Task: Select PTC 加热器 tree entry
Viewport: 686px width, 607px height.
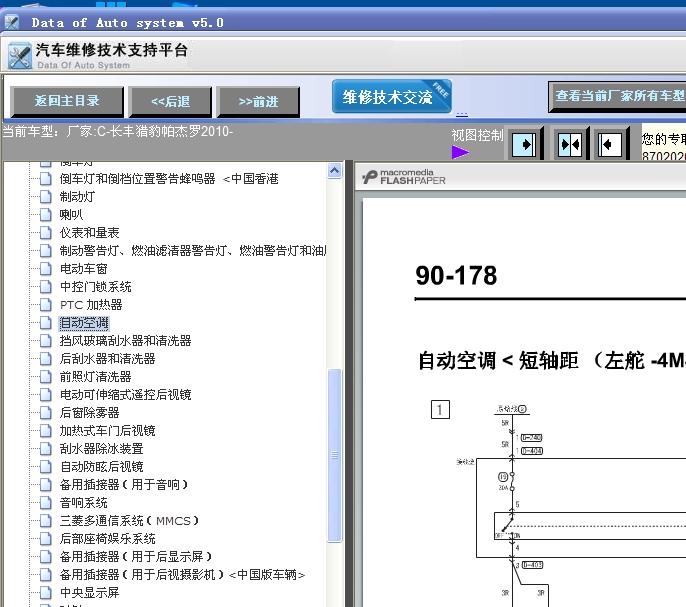Action: (x=91, y=305)
